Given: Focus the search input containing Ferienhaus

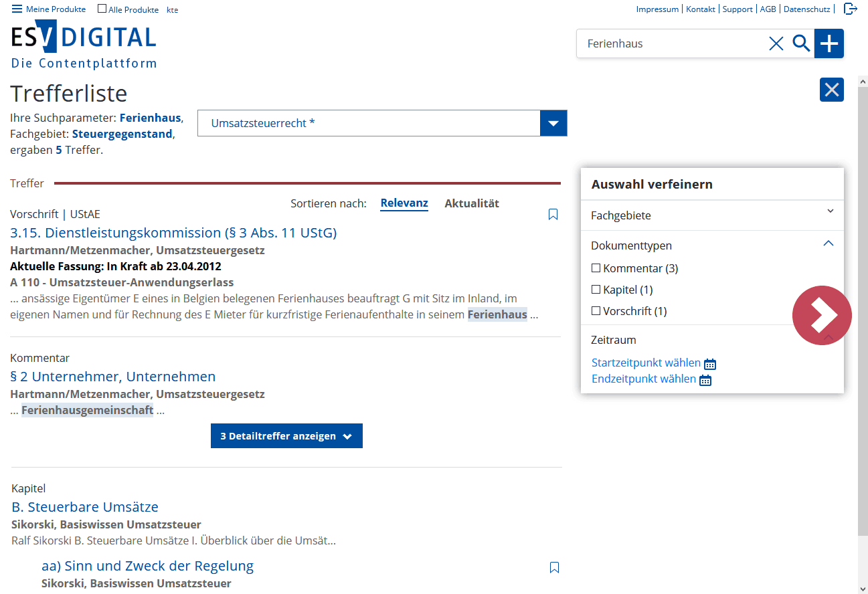Looking at the screenshot, I should 673,44.
